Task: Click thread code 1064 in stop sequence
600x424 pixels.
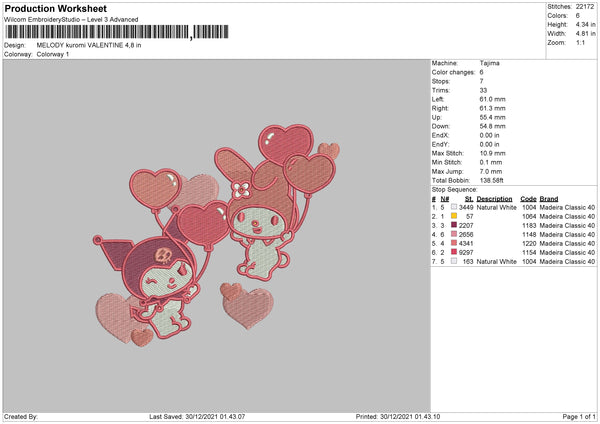Action: click(x=529, y=216)
